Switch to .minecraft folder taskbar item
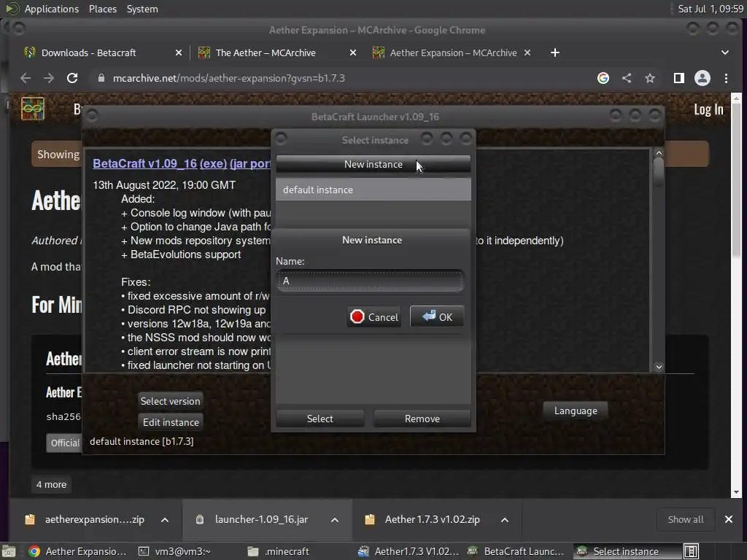Image resolution: width=747 pixels, height=560 pixels. [x=279, y=551]
